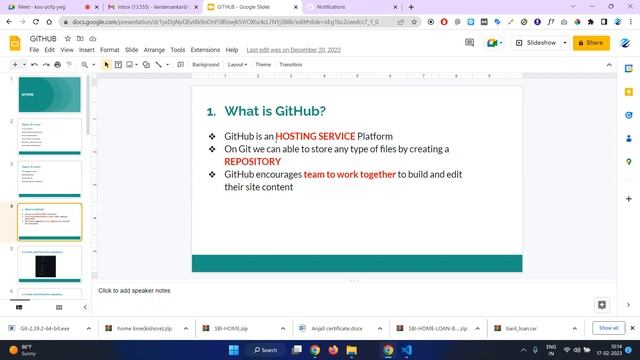Click the shape tool icon
The height and width of the screenshot is (360, 640).
pyautogui.click(x=146, y=64)
